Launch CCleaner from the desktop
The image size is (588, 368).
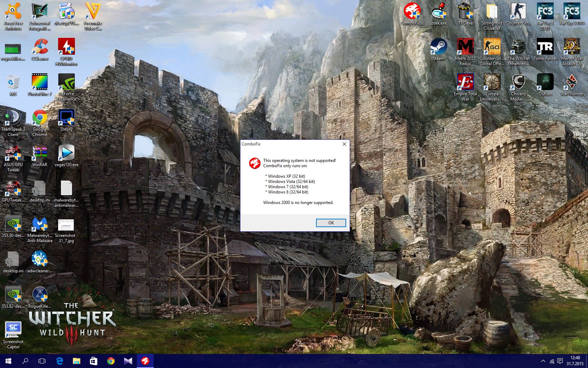(x=40, y=50)
